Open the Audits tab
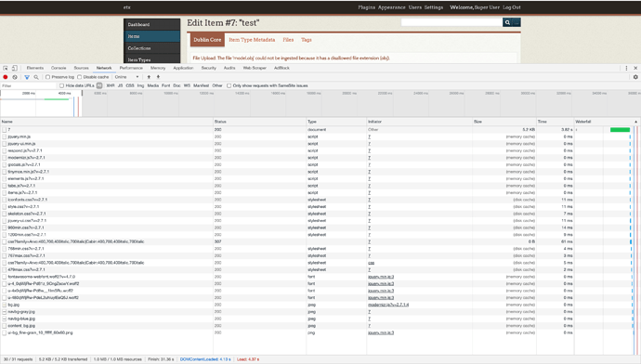 (229, 68)
